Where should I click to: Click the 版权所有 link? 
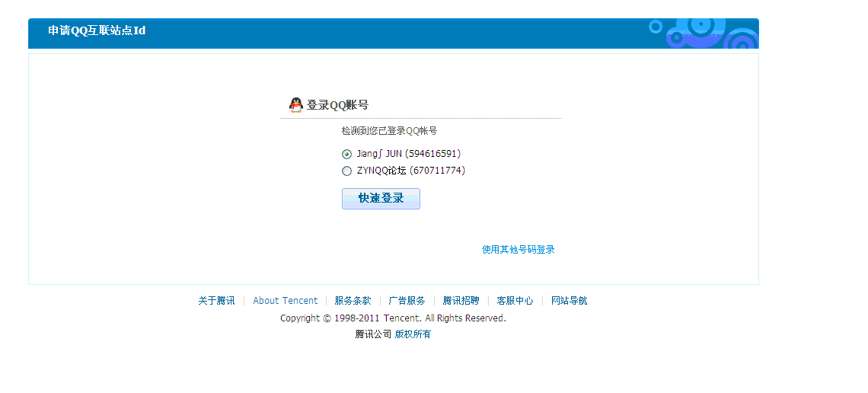tap(413, 334)
